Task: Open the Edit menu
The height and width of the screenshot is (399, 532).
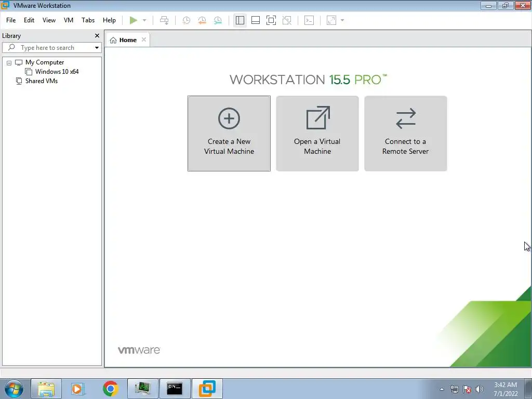Action: click(29, 20)
